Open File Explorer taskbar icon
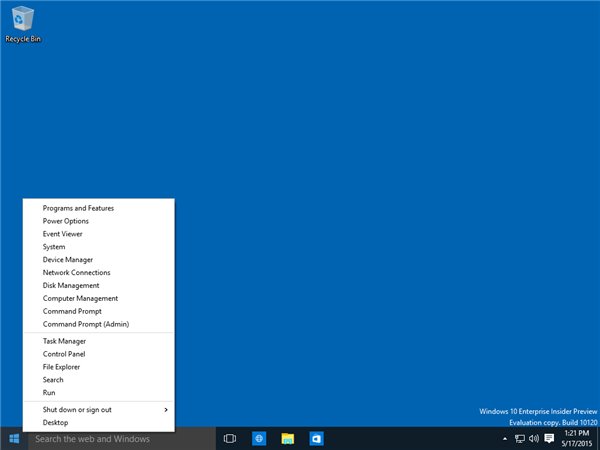600x450 pixels. coord(288,439)
